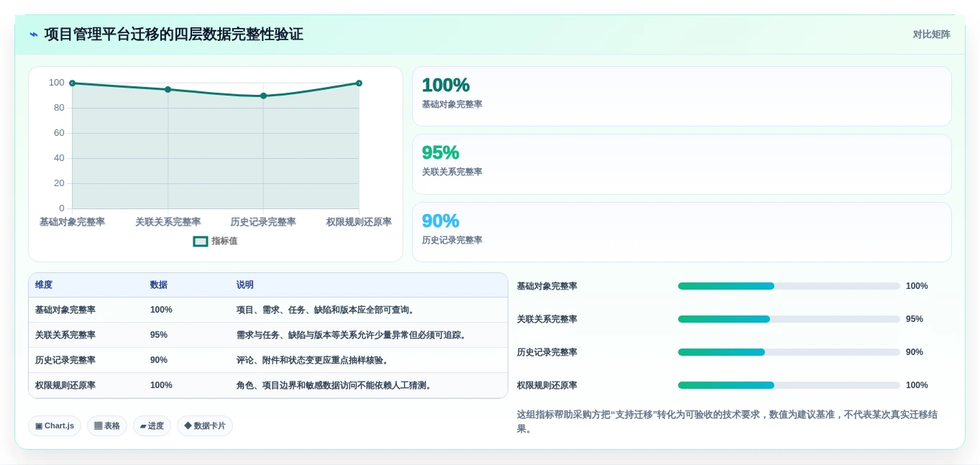Click the 对比矩阵 label in header

pos(932,34)
